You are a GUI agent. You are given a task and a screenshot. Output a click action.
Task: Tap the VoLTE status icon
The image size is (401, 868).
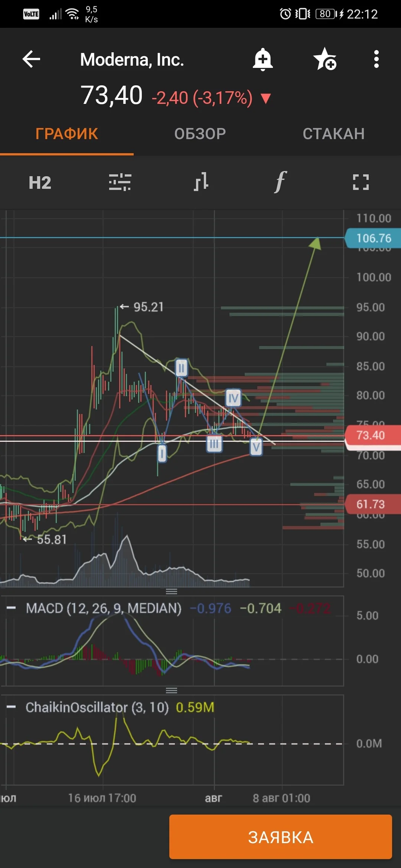tap(31, 14)
